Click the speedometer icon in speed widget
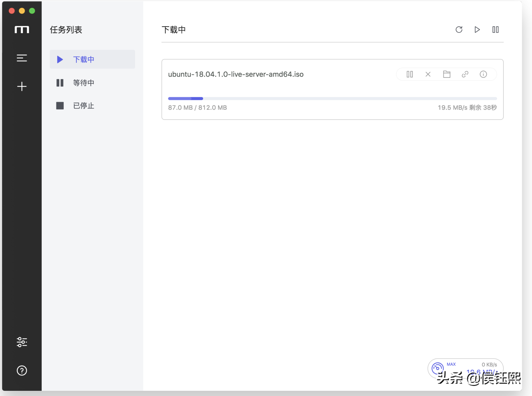This screenshot has height=396, width=532. click(x=437, y=368)
